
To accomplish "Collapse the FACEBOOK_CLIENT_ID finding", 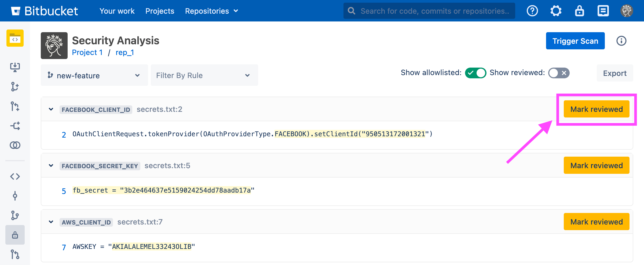I will click(x=51, y=109).
